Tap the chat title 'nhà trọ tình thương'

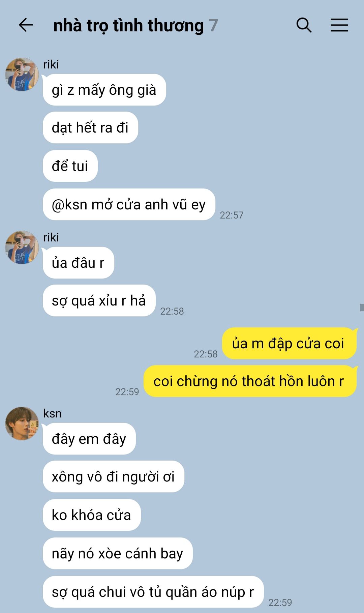pyautogui.click(x=128, y=26)
